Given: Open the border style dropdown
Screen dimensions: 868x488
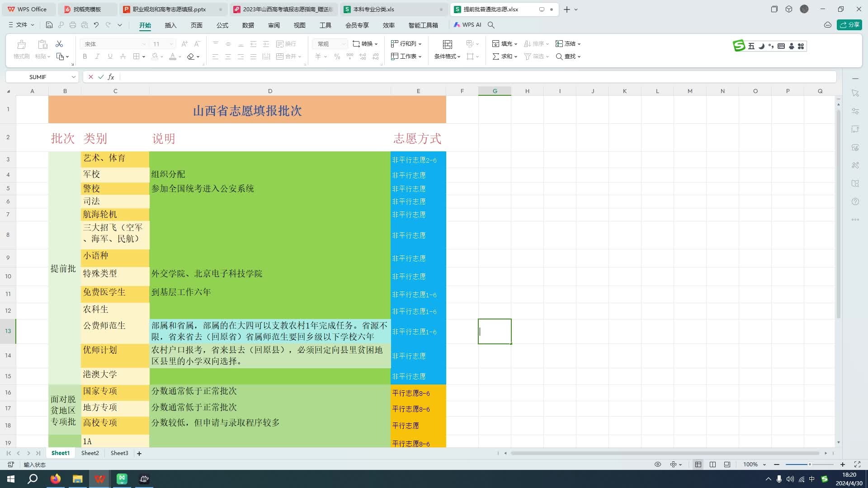Looking at the screenshot, I should coord(143,56).
